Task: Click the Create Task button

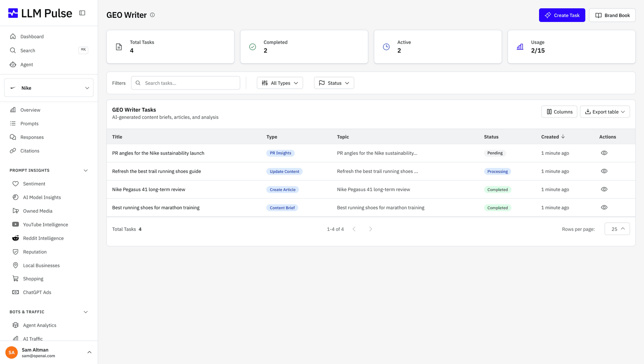Action: (x=562, y=15)
